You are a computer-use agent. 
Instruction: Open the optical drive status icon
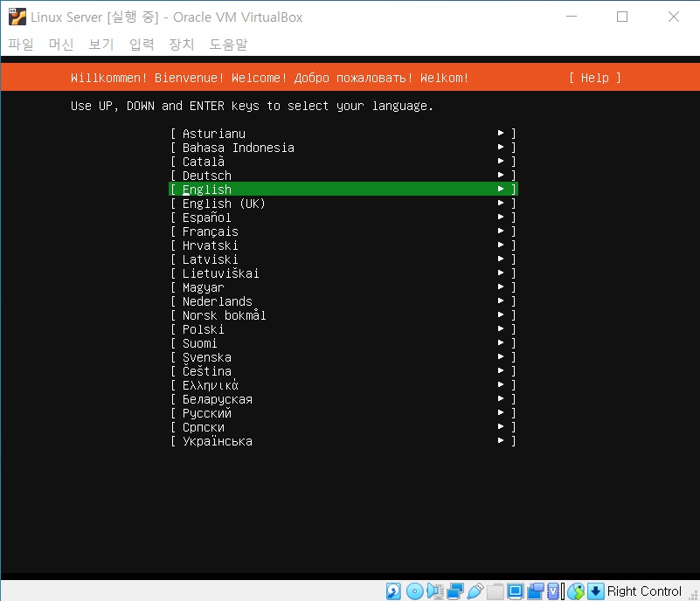pos(415,591)
